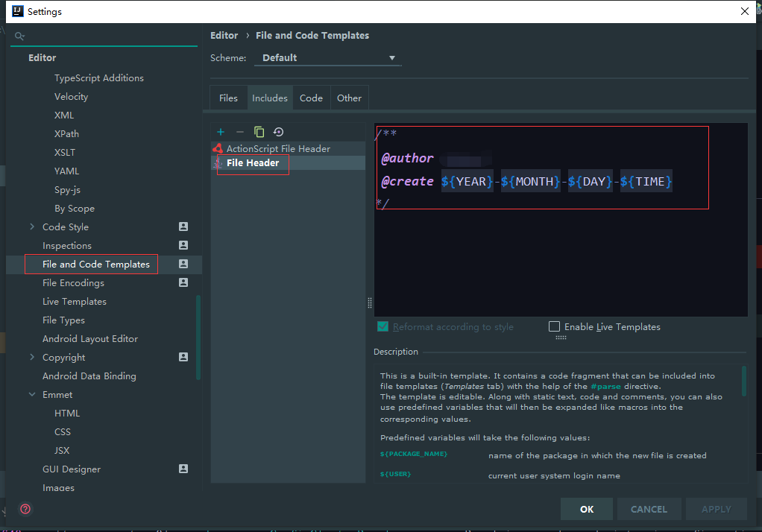Open Android Data Binding settings
The height and width of the screenshot is (532, 762).
[x=89, y=376]
